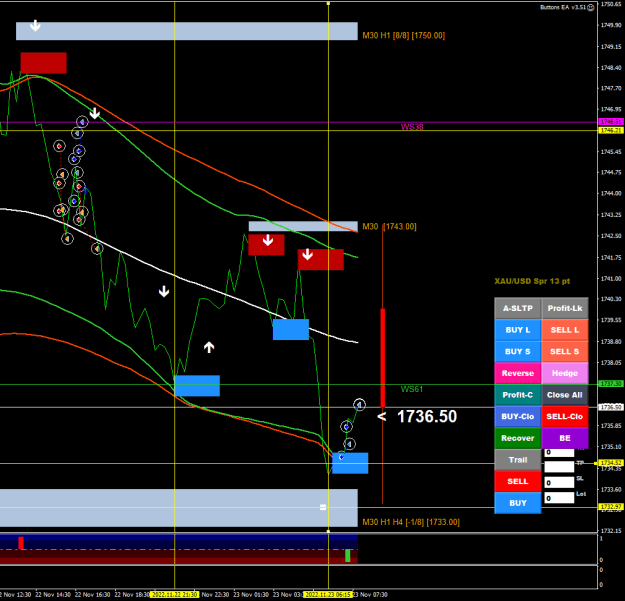Select the light-blue M30 1743.00 level band
The width and height of the screenshot is (625, 601).
[303, 226]
